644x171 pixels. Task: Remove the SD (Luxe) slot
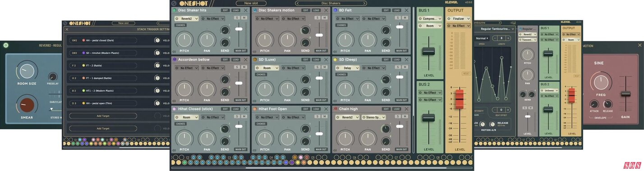pos(326,59)
